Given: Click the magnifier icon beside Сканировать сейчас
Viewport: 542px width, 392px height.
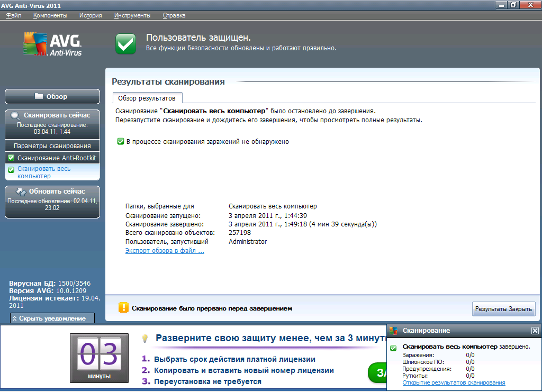Looking at the screenshot, I should [x=15, y=116].
